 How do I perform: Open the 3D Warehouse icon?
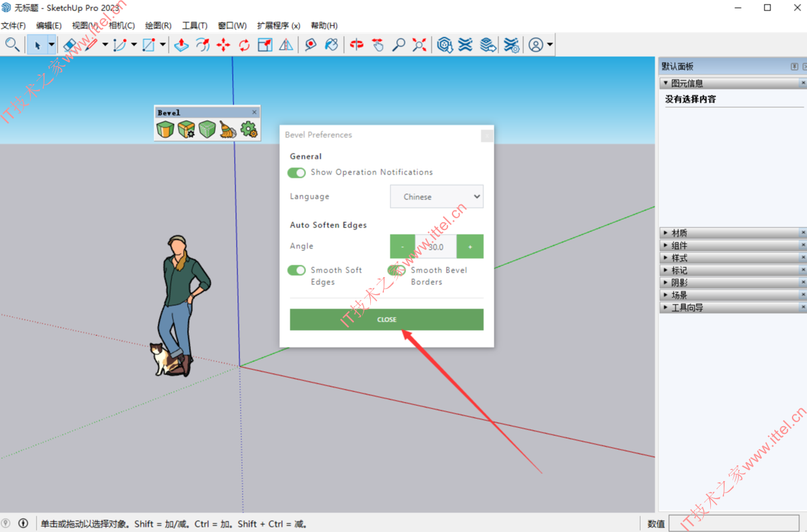445,44
